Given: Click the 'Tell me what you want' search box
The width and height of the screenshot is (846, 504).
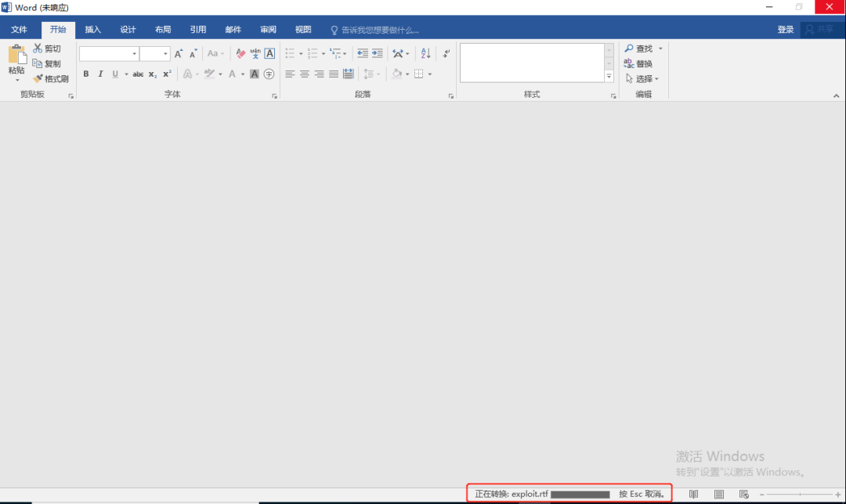Looking at the screenshot, I should point(380,30).
